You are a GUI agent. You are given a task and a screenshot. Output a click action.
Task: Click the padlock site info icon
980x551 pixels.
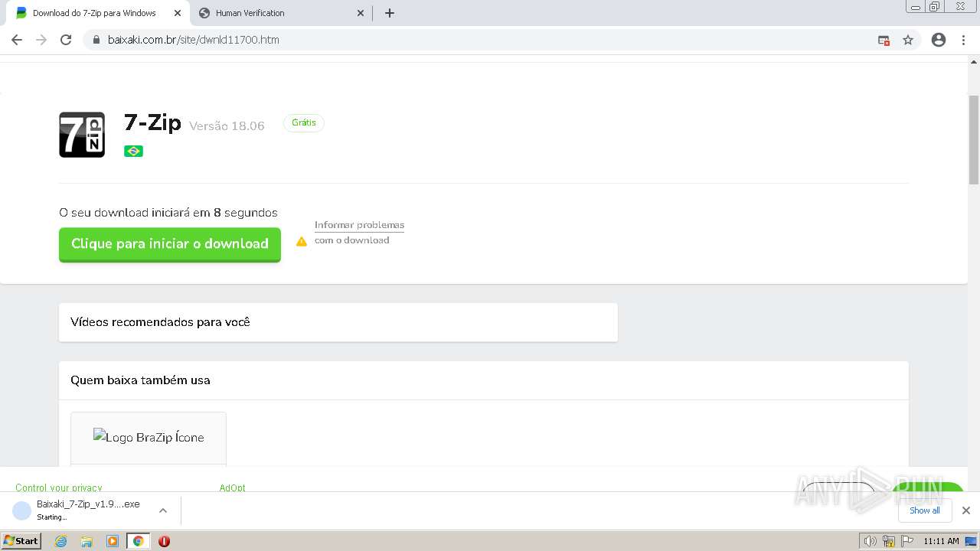(x=96, y=40)
